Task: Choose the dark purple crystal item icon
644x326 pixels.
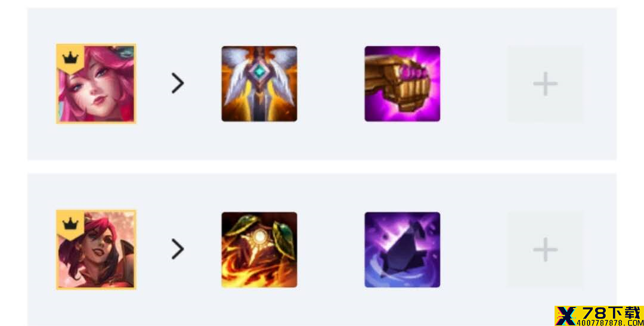Action: 402,250
